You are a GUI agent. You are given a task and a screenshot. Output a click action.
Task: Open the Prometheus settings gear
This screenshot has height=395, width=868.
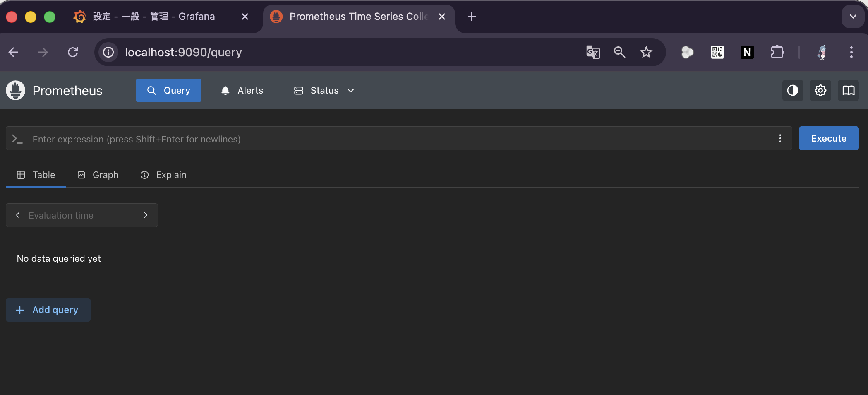point(820,90)
